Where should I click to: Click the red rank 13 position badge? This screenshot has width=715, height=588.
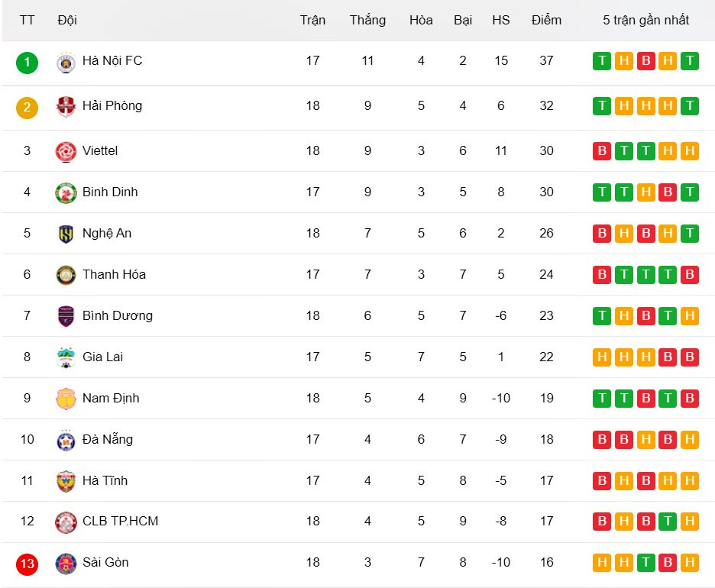pyautogui.click(x=27, y=564)
